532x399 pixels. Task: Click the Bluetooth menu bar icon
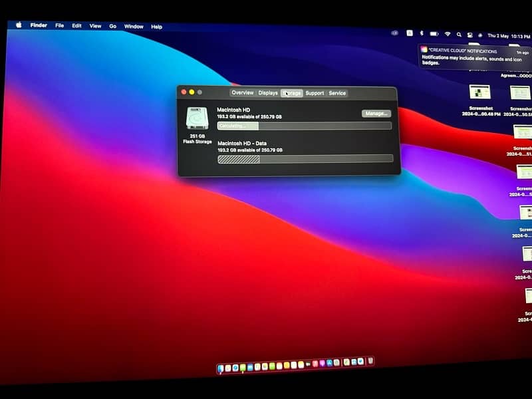421,33
